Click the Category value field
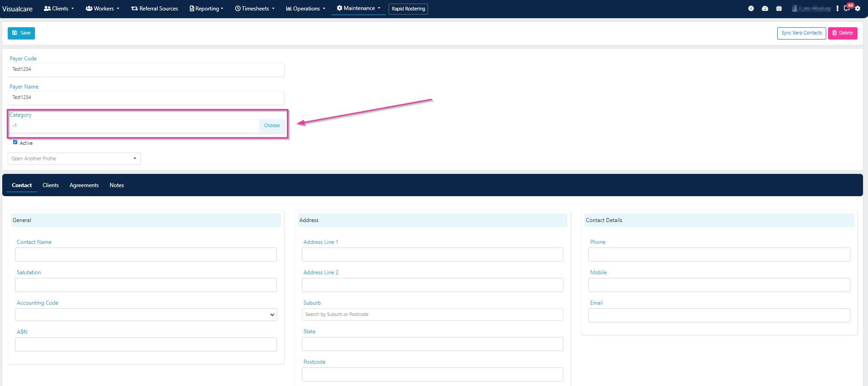 (x=134, y=126)
